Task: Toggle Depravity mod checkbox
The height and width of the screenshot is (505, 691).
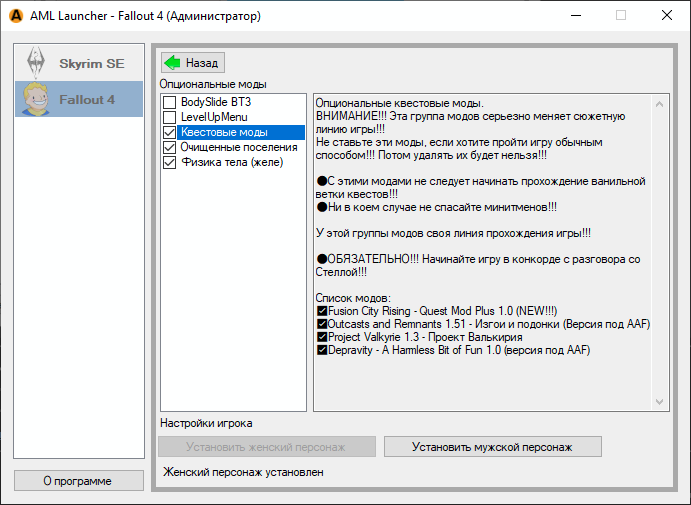Action: 321,351
